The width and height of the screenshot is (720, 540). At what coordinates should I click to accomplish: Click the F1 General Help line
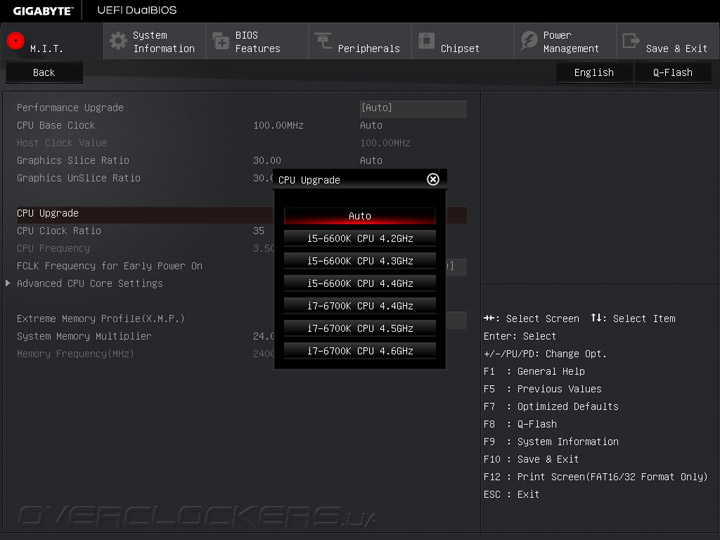[534, 371]
